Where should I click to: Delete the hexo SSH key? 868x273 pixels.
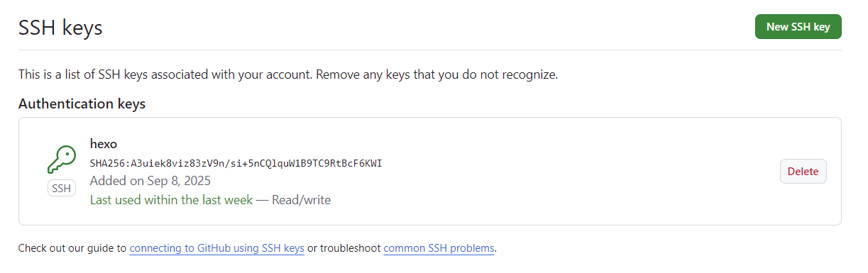click(x=803, y=172)
